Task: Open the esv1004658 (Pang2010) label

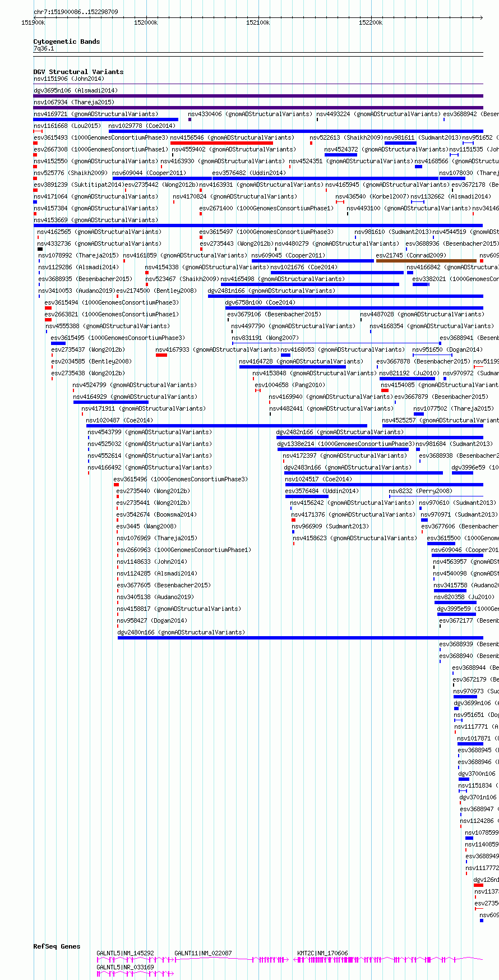Action: [290, 385]
